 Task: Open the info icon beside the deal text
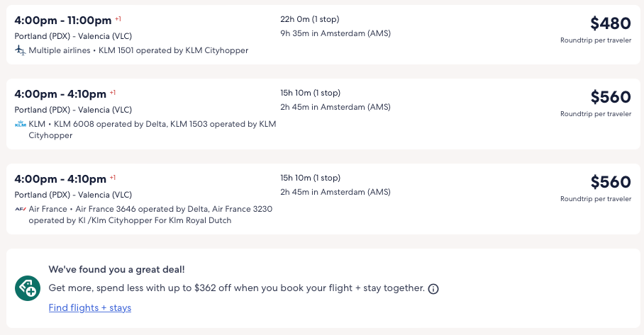click(433, 289)
